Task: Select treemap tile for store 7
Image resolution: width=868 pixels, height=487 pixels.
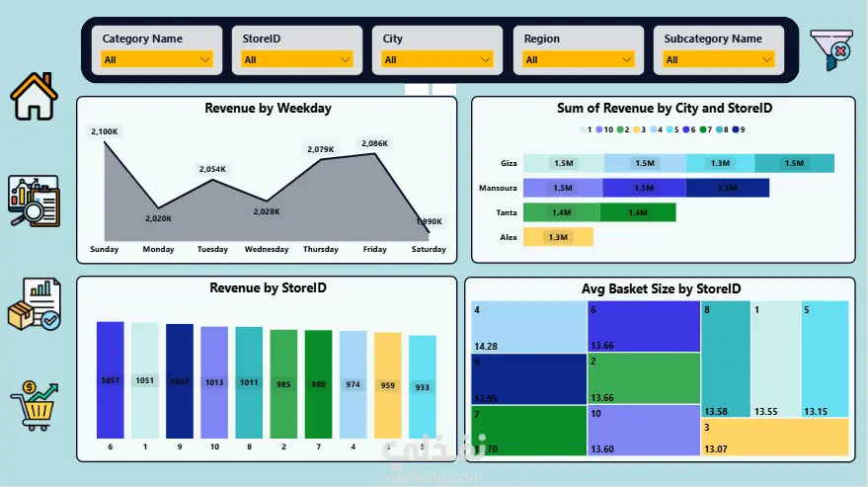Action: 528,431
